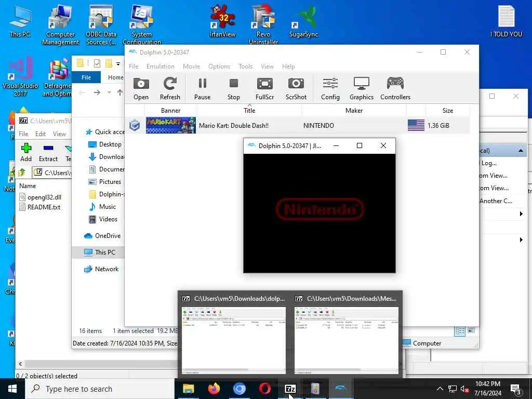Go up one level in File Explorer
532x399 pixels.
120,92
